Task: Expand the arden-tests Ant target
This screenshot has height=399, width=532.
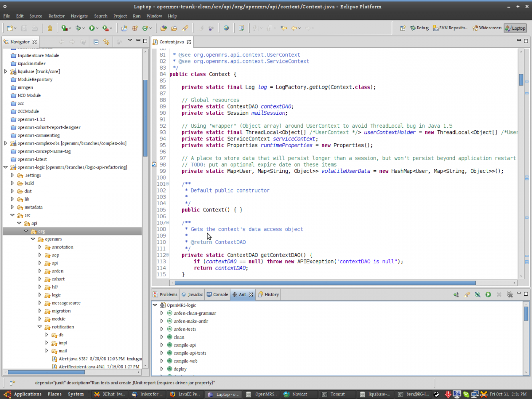Action: pyautogui.click(x=162, y=329)
